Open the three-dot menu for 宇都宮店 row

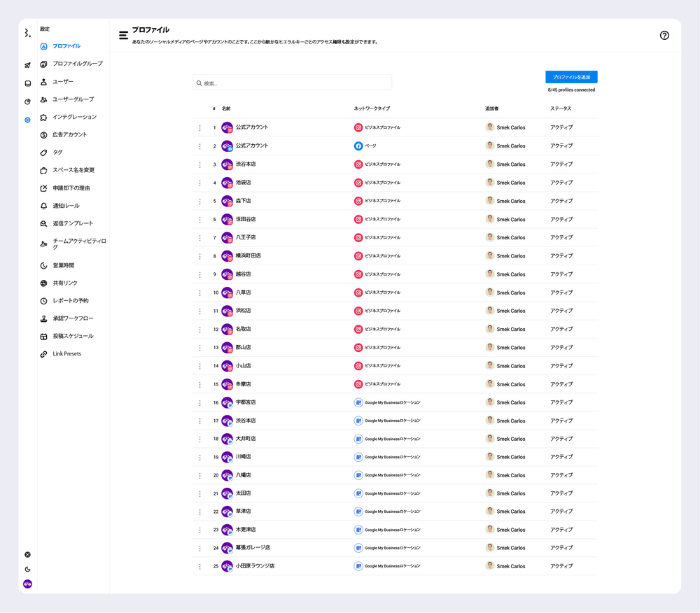[200, 402]
